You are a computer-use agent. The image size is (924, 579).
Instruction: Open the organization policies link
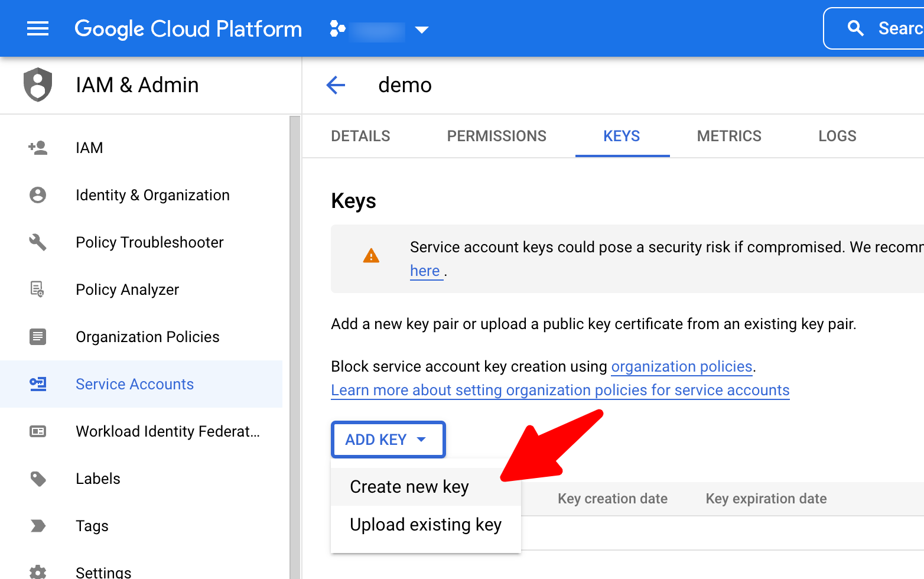click(681, 367)
